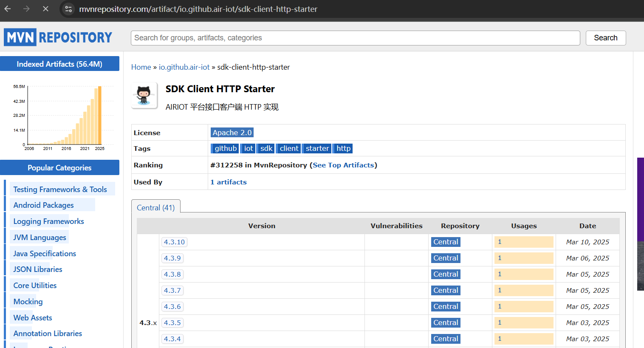Switch to the Central (41) tab
The image size is (644, 348).
(156, 207)
